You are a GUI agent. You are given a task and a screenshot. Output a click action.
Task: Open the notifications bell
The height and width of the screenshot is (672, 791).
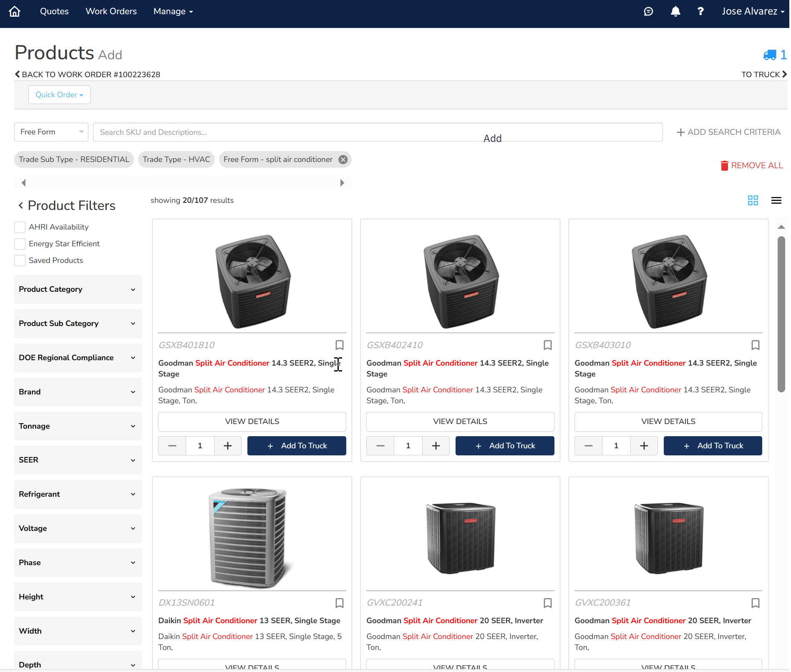(x=675, y=11)
